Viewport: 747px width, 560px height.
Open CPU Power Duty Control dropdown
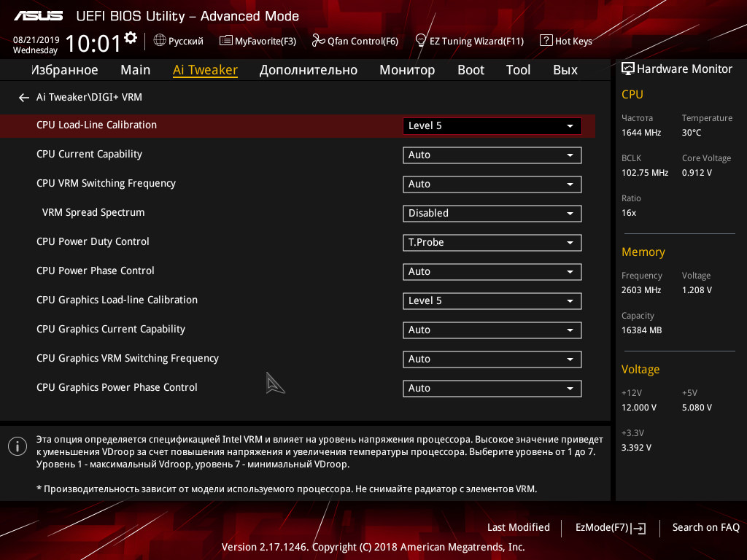coord(492,242)
